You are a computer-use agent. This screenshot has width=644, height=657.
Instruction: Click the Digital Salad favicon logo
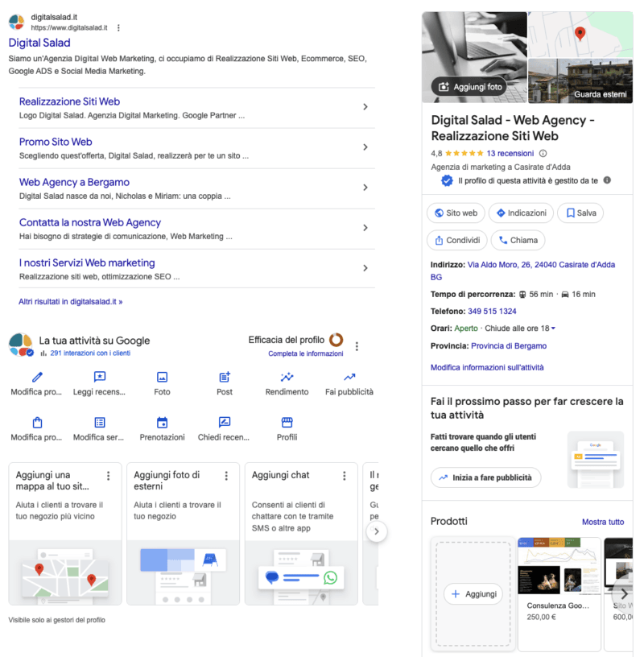coord(16,23)
